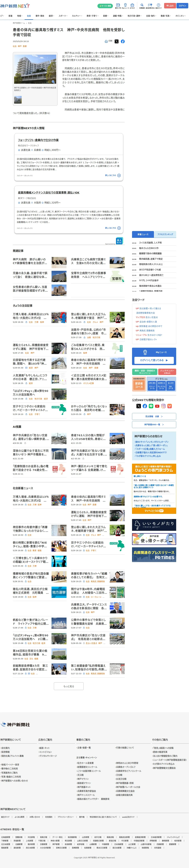
Task: Open the スイス氷河崩落、1人不明 headline
Action: 150,243
